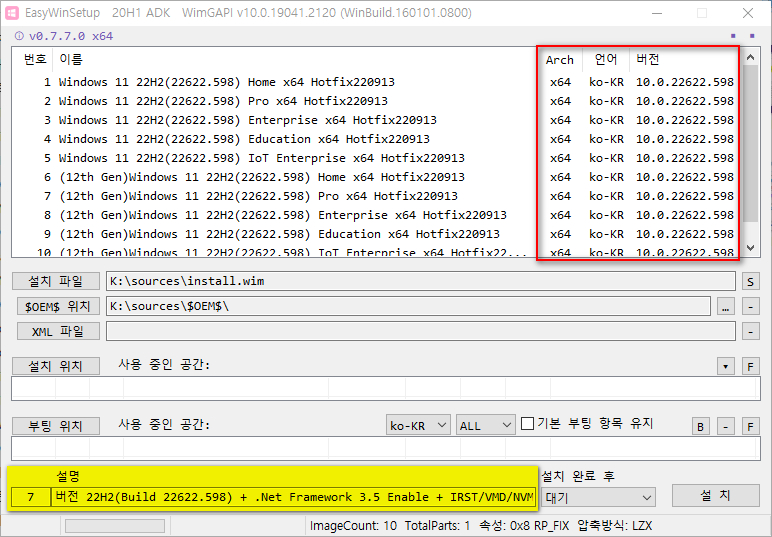The width and height of the screenshot is (772, 537).
Task: Click the minus button in the $OEM$ location row
Action: [x=750, y=306]
